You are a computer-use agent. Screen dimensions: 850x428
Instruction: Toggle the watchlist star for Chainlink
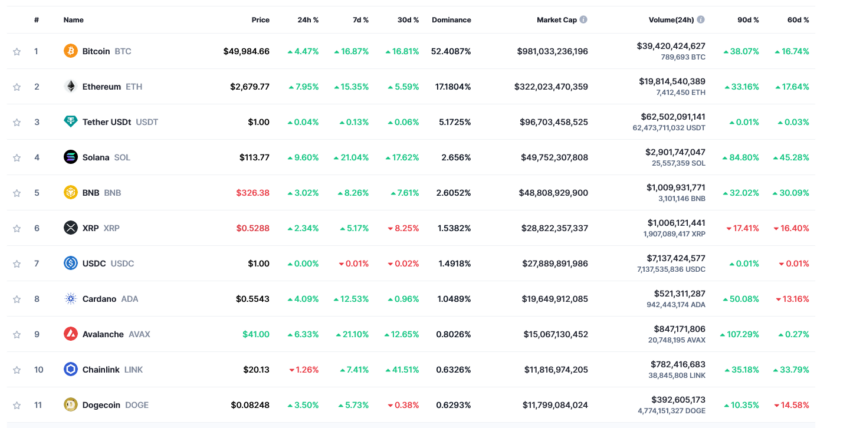coord(17,370)
